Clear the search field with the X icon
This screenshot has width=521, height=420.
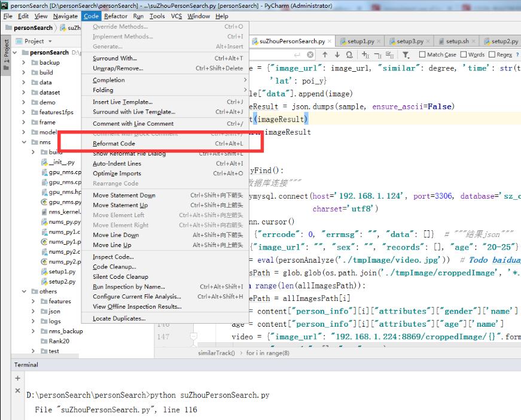[310, 54]
